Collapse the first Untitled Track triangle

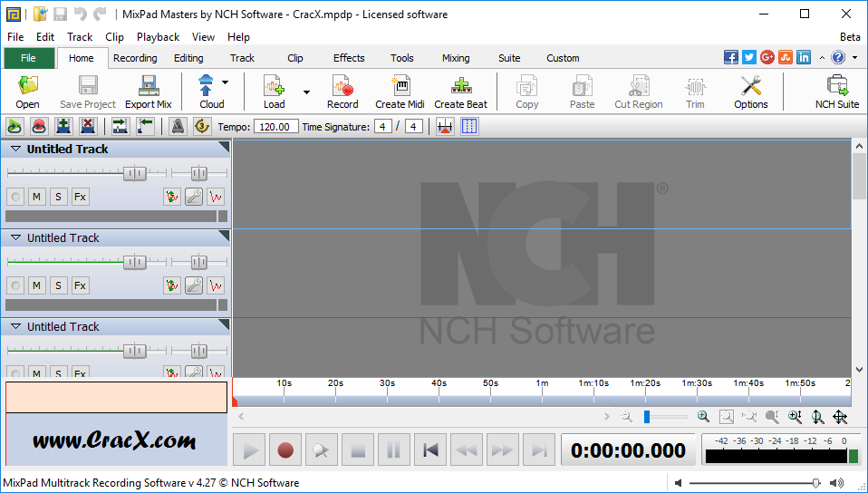[15, 149]
